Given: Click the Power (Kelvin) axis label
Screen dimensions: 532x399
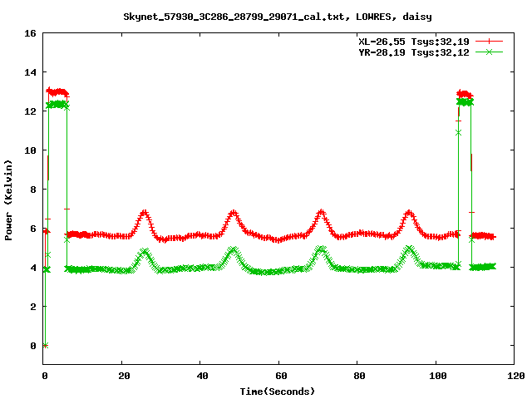Looking at the screenshot, I should 8,200.
